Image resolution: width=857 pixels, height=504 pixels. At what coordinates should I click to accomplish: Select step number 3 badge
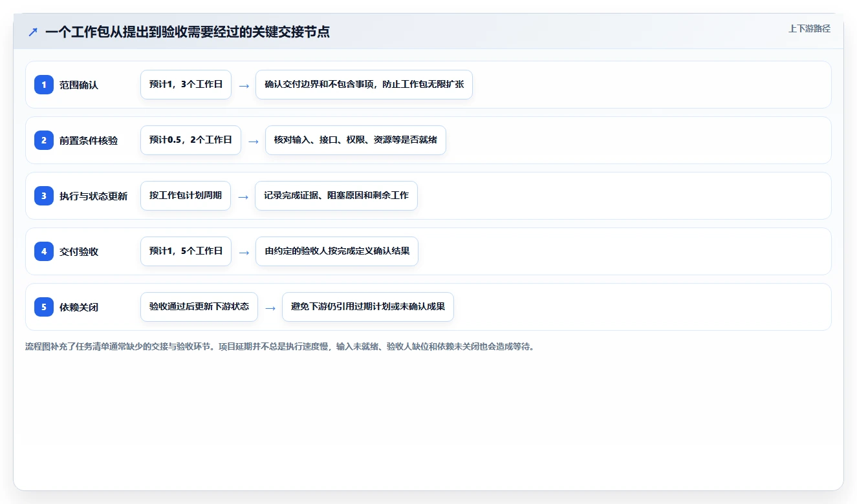tap(44, 196)
